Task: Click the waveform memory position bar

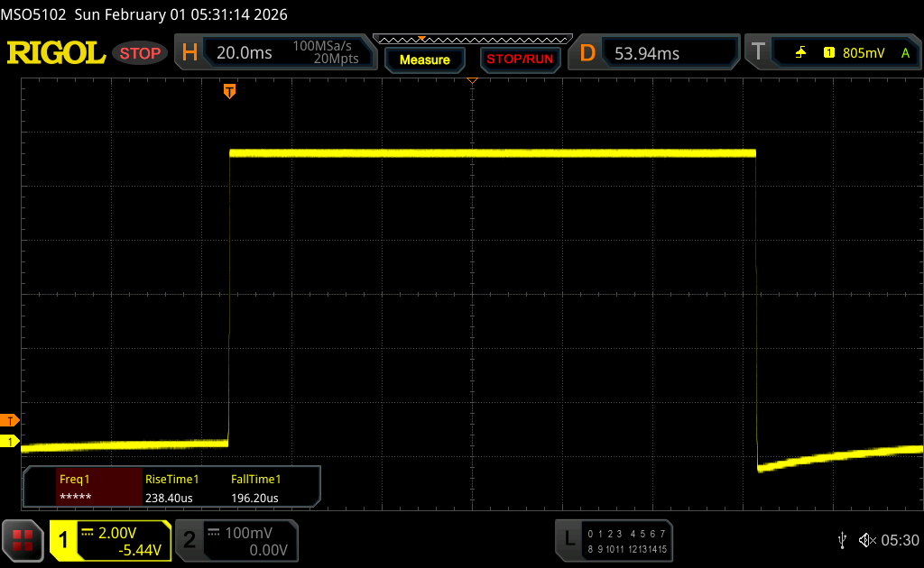Action: click(x=472, y=39)
